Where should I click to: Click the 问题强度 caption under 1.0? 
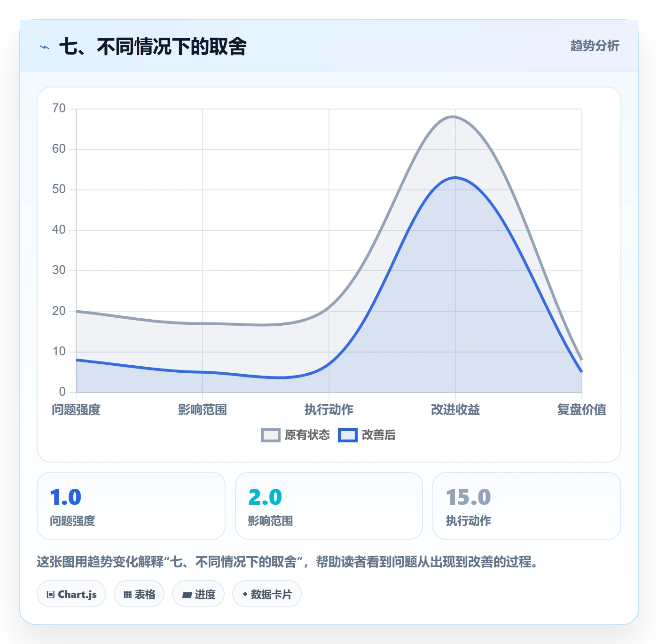(72, 521)
